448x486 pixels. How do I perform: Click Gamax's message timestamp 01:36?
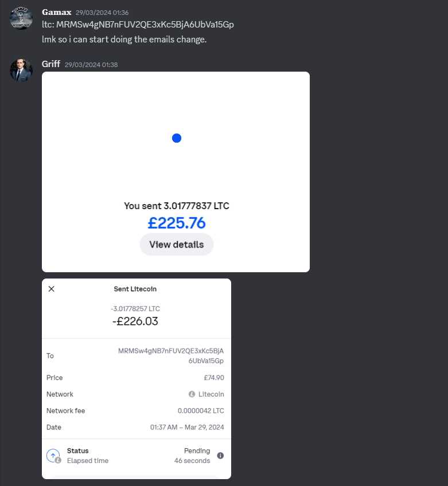102,13
